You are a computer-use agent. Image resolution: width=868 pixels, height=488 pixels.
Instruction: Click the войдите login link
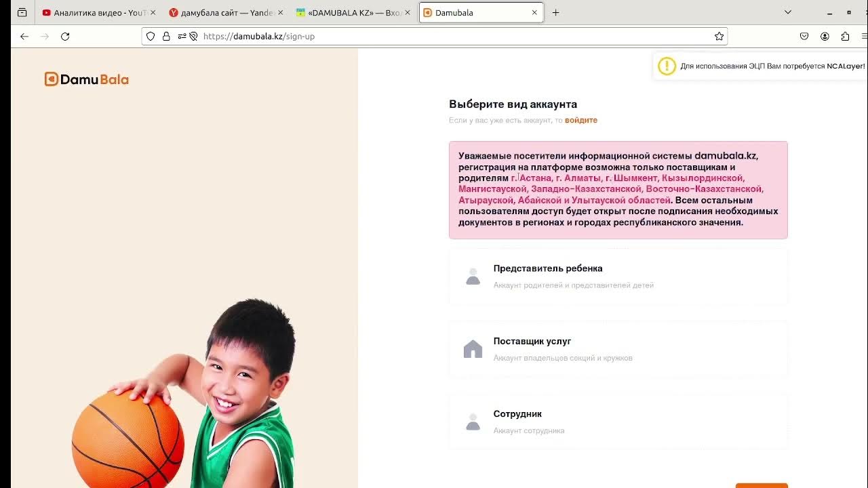[581, 120]
